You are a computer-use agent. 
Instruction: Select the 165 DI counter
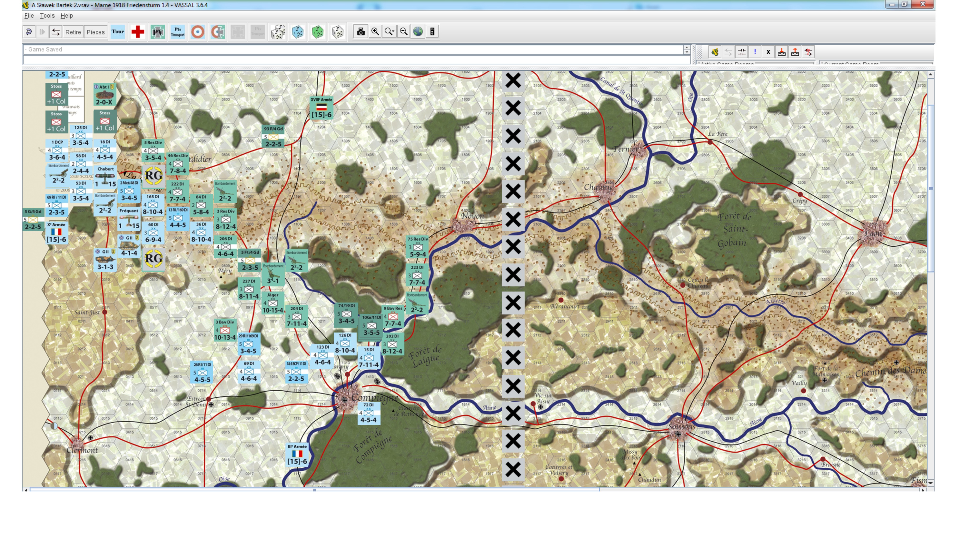pyautogui.click(x=153, y=204)
